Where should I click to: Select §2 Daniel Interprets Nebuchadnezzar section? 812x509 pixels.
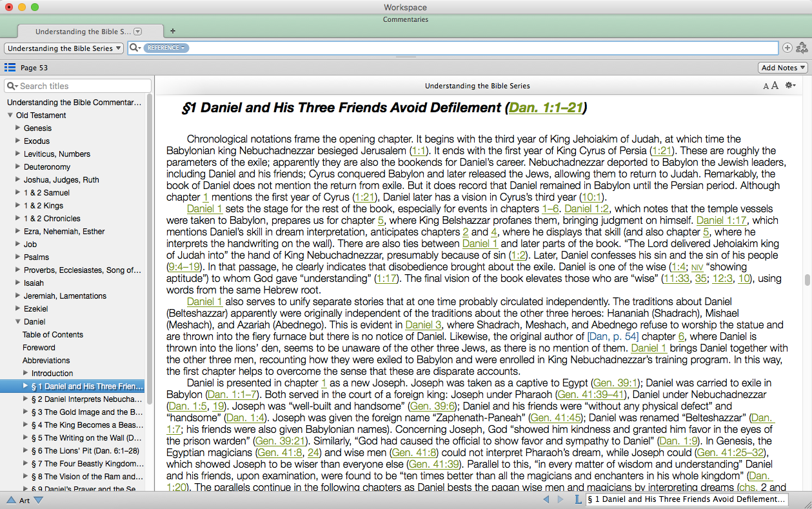[x=87, y=399]
